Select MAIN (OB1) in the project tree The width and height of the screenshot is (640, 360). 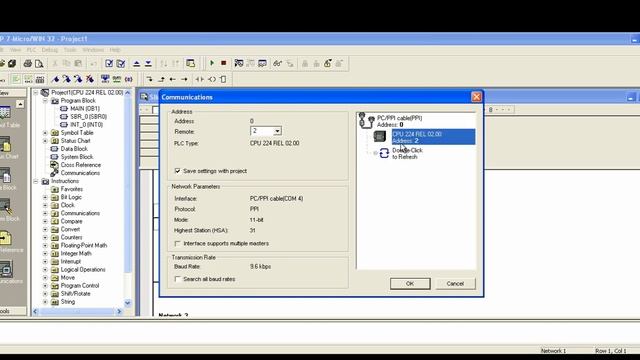pyautogui.click(x=85, y=109)
